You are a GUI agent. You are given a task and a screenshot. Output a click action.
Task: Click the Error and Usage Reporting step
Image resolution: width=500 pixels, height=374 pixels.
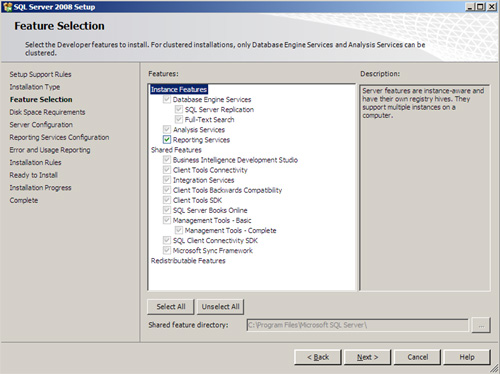pyautogui.click(x=50, y=150)
